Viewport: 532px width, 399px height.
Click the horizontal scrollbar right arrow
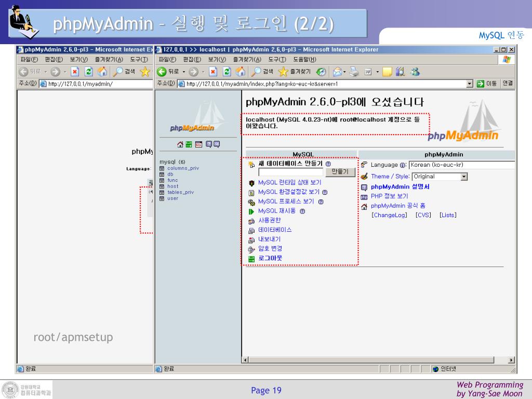pyautogui.click(x=511, y=360)
